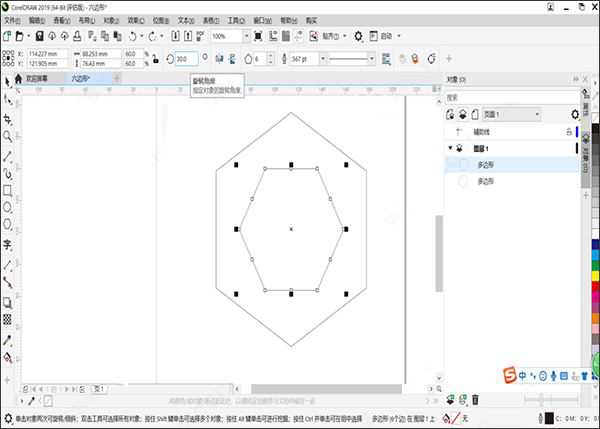Click the Redo arrow icon
The height and width of the screenshot is (429, 600).
152,36
